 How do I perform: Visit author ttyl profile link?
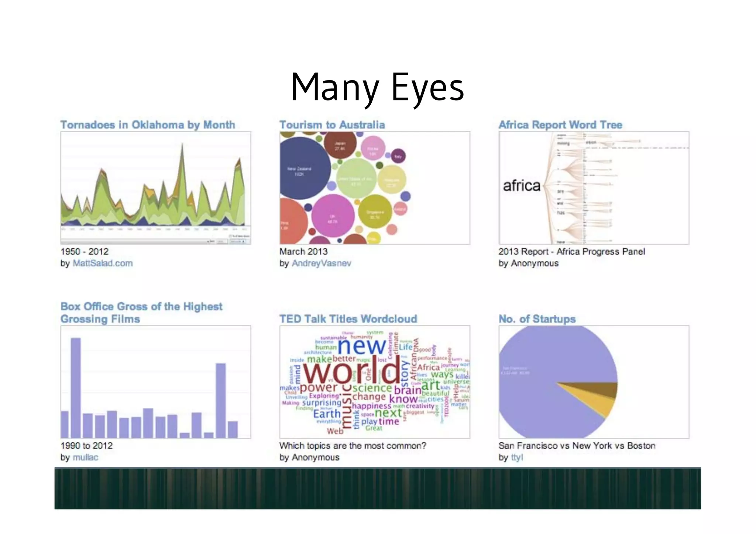[517, 457]
